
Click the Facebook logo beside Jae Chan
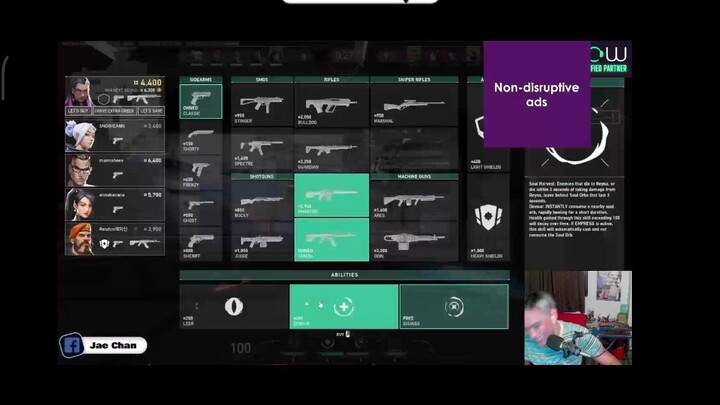(x=72, y=345)
